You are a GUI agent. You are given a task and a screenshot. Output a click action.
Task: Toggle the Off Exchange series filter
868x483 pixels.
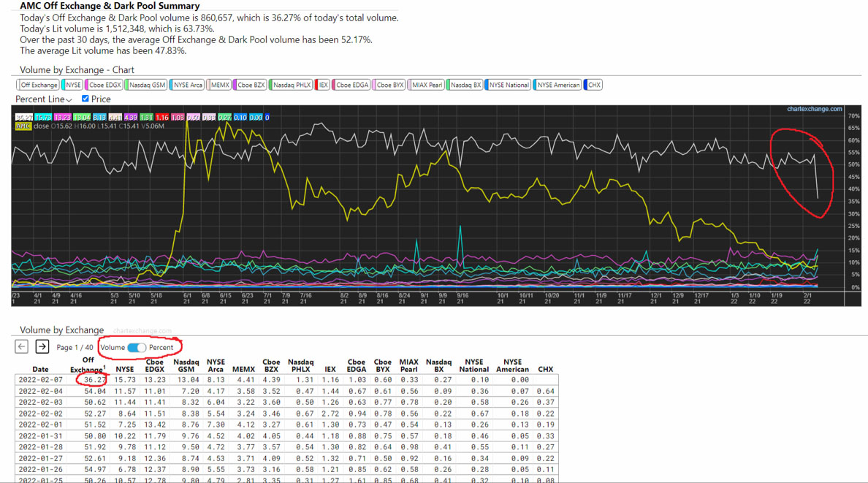[x=38, y=84]
